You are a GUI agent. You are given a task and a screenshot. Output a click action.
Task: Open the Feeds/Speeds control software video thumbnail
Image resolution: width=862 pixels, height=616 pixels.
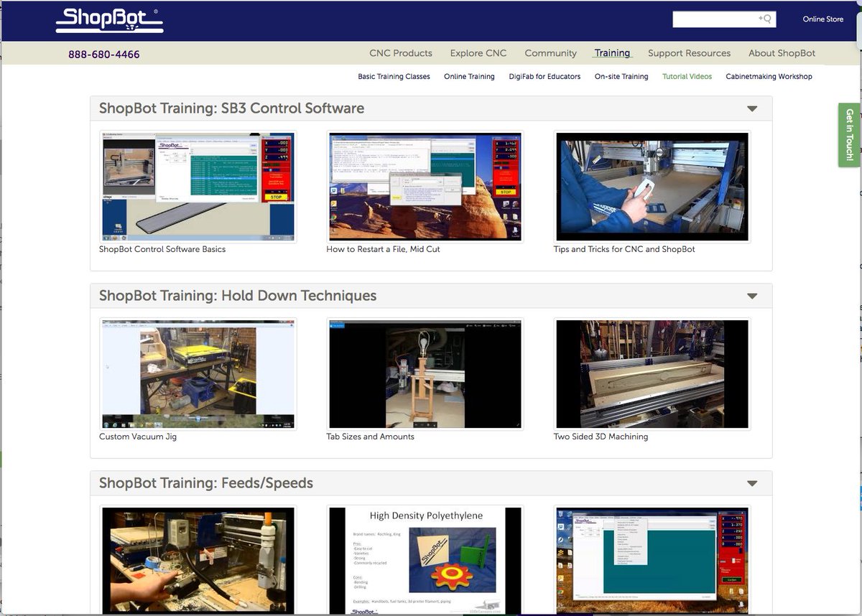(652, 560)
